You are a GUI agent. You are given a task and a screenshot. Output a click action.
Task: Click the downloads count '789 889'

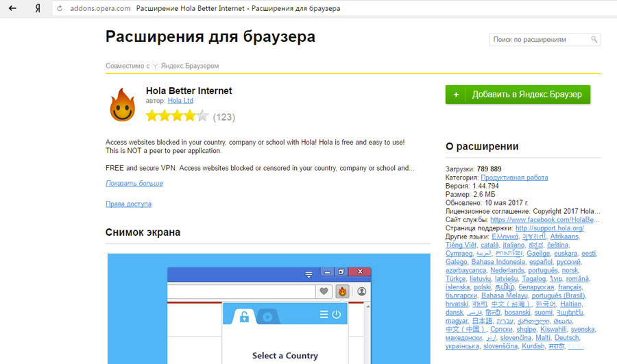(x=489, y=169)
